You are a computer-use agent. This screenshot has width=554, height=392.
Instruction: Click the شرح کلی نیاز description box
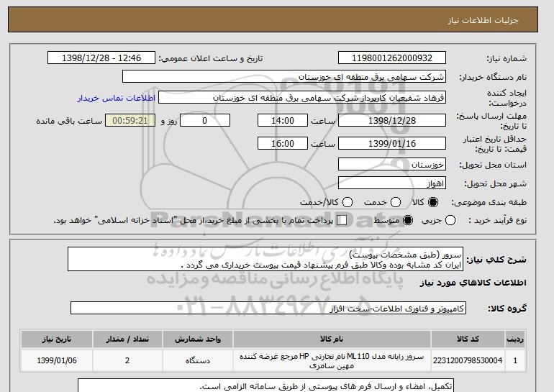click(265, 259)
